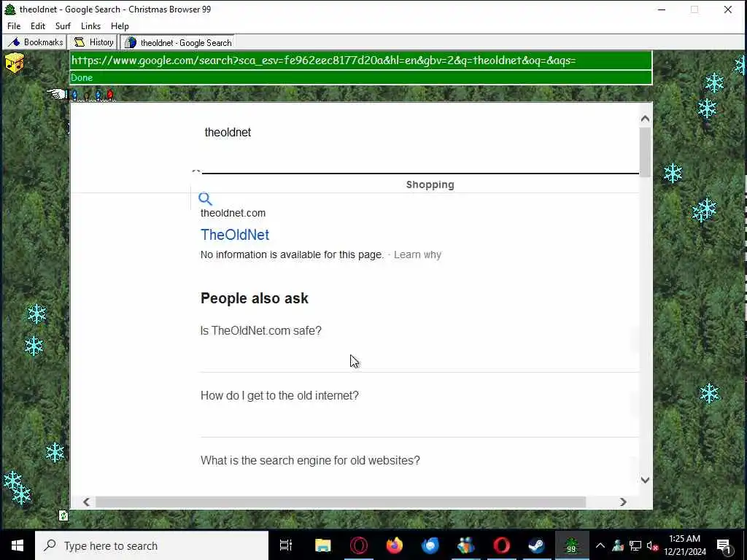Open the butterfly messenger taskbar icon
The image size is (747, 560).
click(466, 545)
